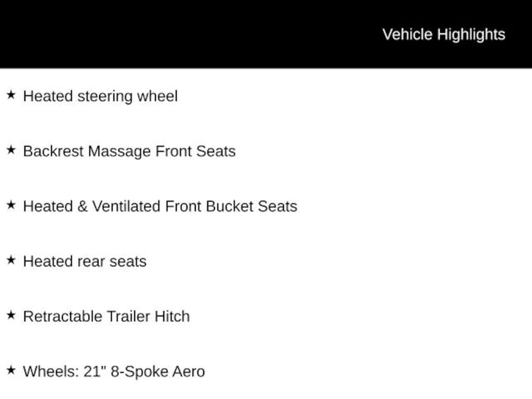Click the star next to Backrest Massage Front Seats
Viewport: 532px width, 399px height.
[x=11, y=150]
